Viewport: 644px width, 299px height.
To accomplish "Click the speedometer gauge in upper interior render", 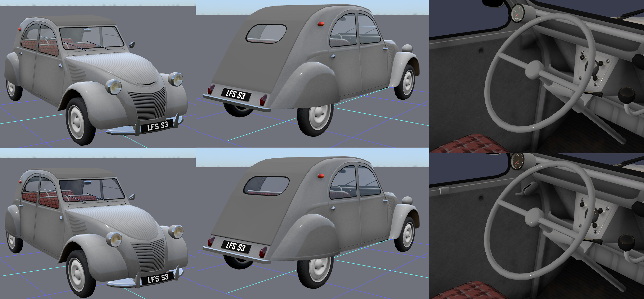I will [518, 14].
